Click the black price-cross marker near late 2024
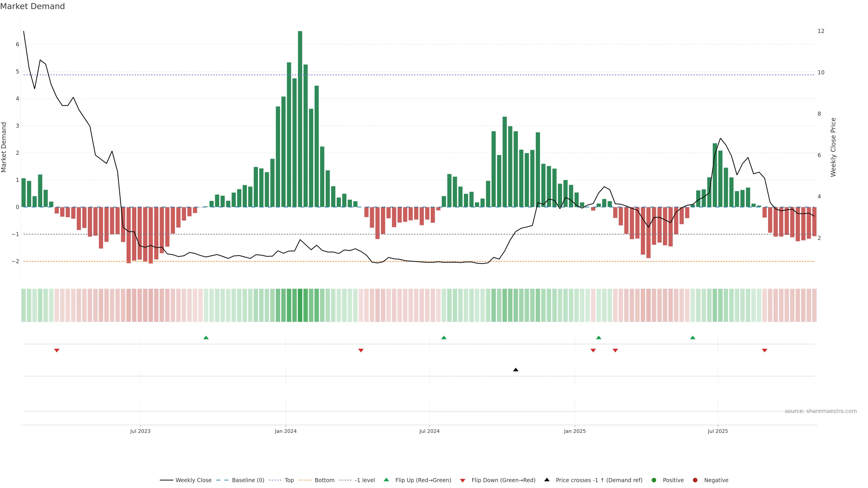Image resolution: width=868 pixels, height=488 pixels. point(516,370)
